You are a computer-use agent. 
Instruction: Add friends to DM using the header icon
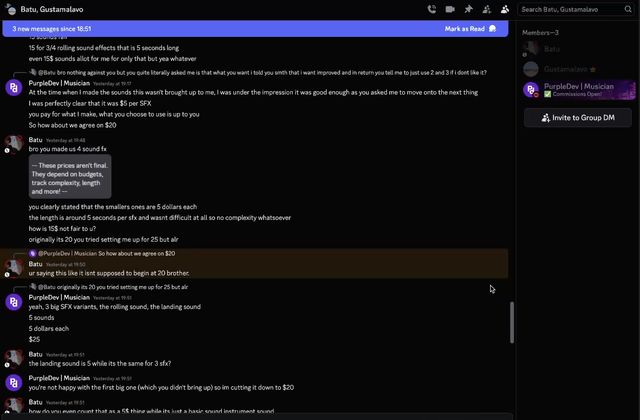click(x=487, y=9)
